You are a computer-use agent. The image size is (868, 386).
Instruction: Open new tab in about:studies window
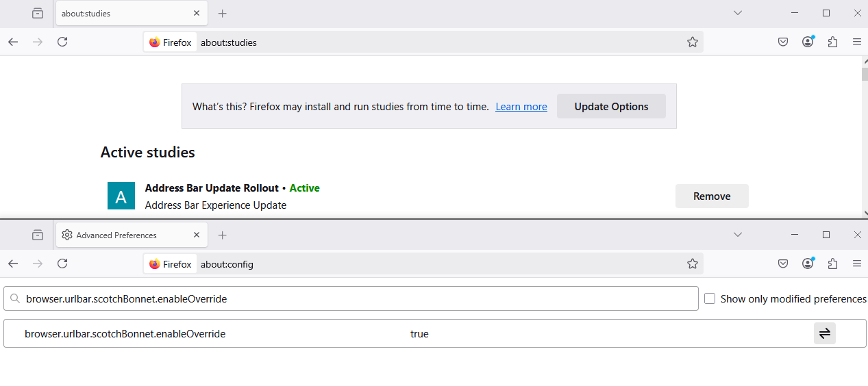pos(222,13)
